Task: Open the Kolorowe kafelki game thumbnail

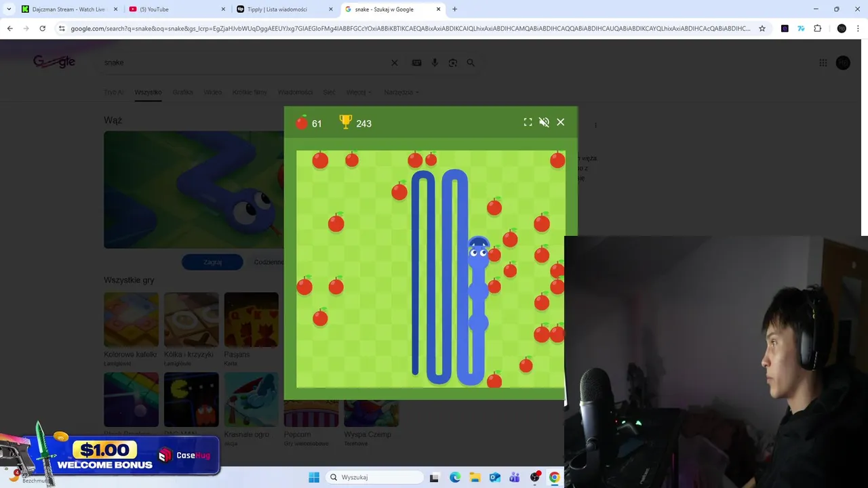Action: pos(131,319)
